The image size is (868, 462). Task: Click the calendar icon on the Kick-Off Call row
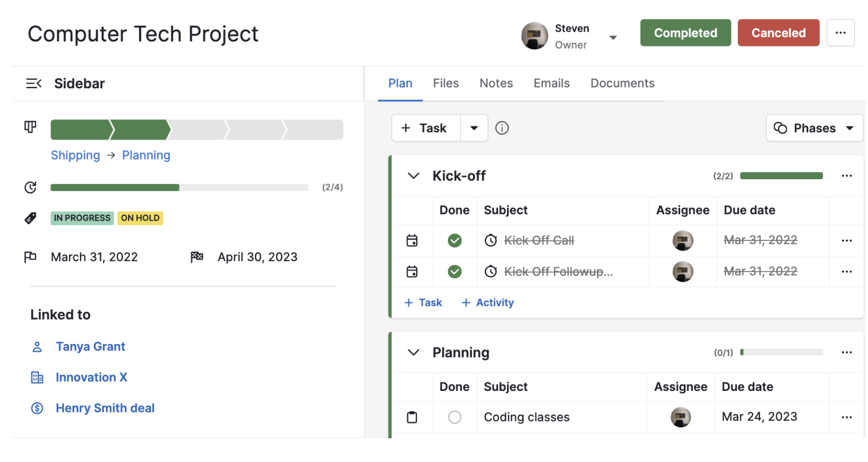click(x=412, y=241)
